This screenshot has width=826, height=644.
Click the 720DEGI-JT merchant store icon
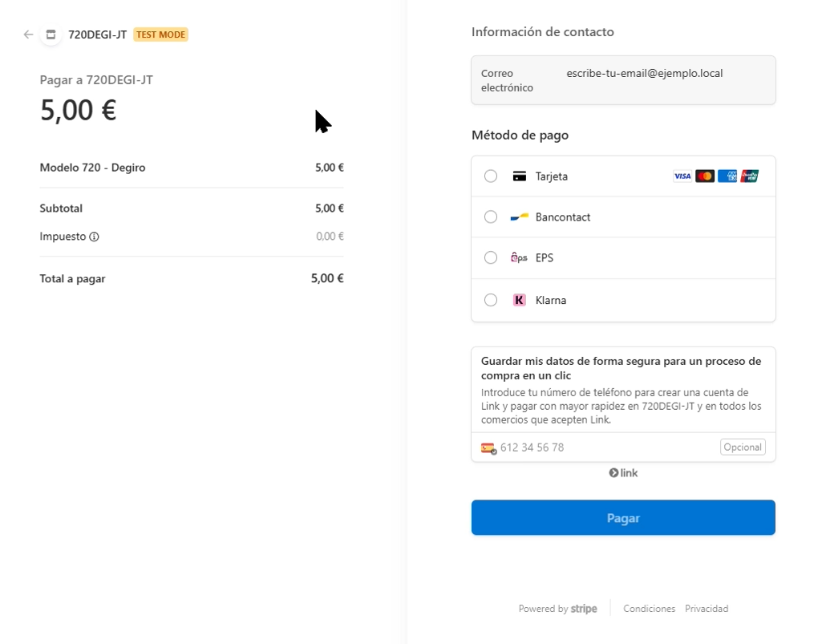[x=51, y=34]
